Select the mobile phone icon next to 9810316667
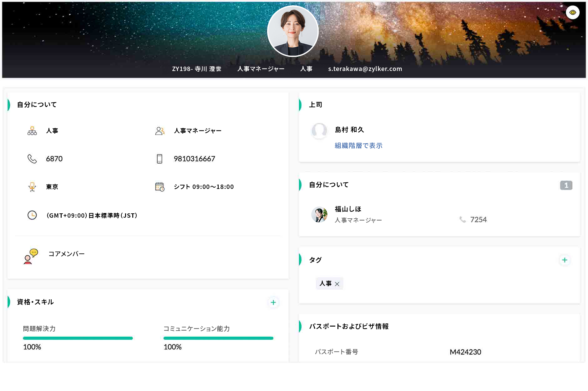The image size is (588, 391). [160, 159]
